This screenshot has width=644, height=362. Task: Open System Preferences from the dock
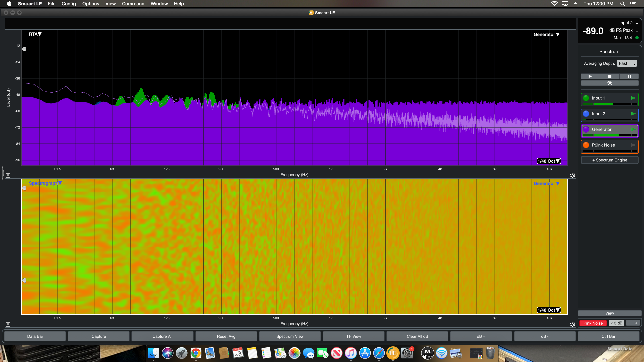(407, 353)
